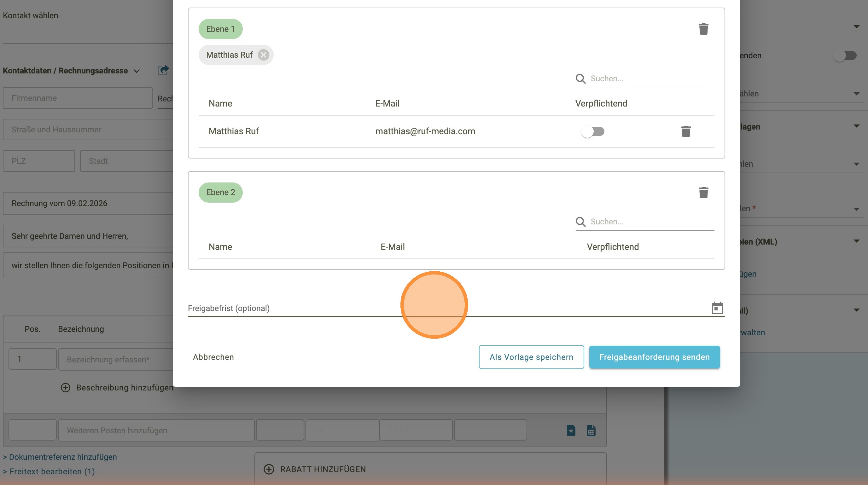Viewport: 868px width, 485px height.
Task: Click the Freigabefrist (optional) date field
Action: [x=337, y=308]
